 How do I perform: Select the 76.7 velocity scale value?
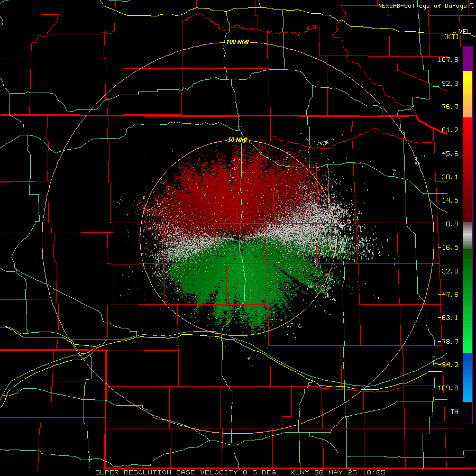click(450, 106)
